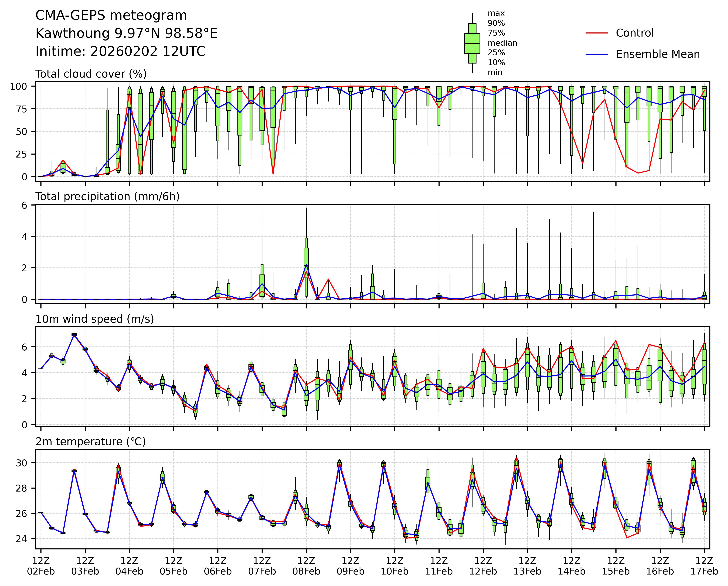Click the '12Z 08Feb' x-axis tick label

tap(306, 566)
